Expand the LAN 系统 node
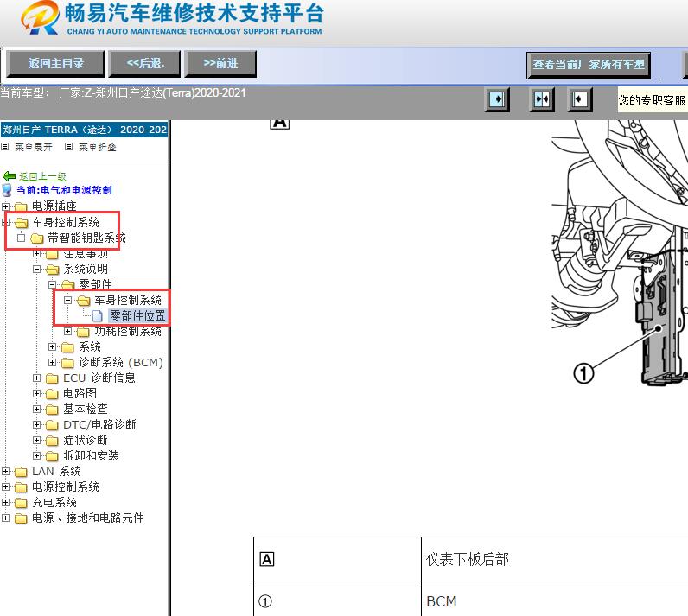688x616 pixels. 5,472
